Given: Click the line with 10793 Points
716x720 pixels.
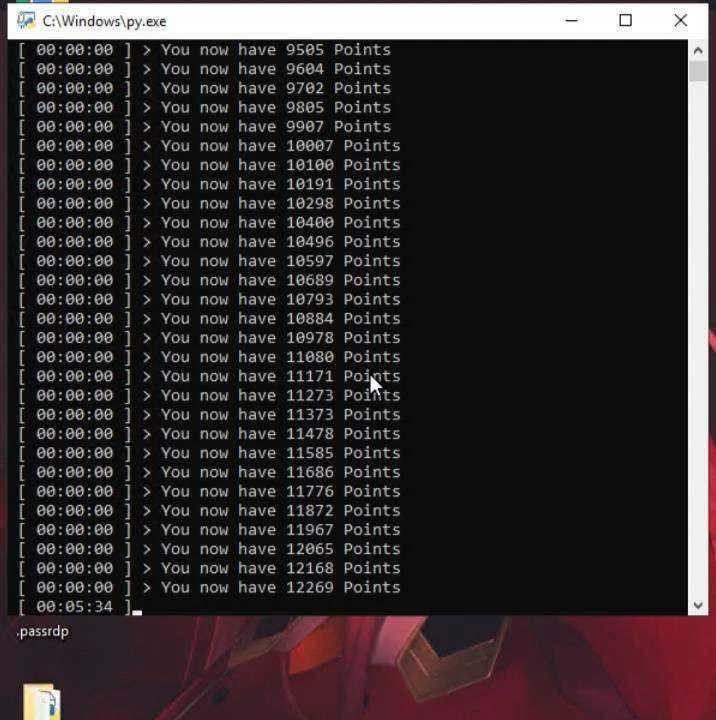Looking at the screenshot, I should [x=209, y=300].
